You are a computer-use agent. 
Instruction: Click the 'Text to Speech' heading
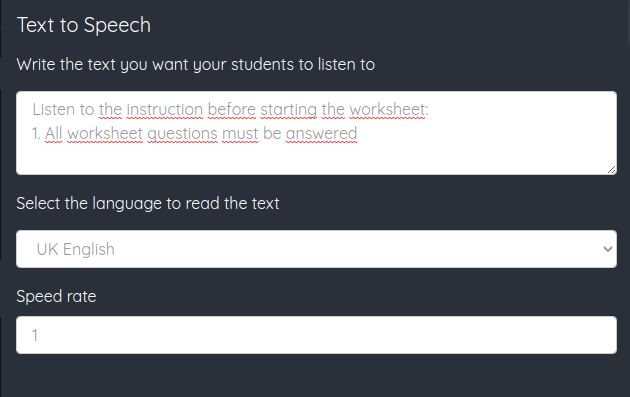point(84,25)
